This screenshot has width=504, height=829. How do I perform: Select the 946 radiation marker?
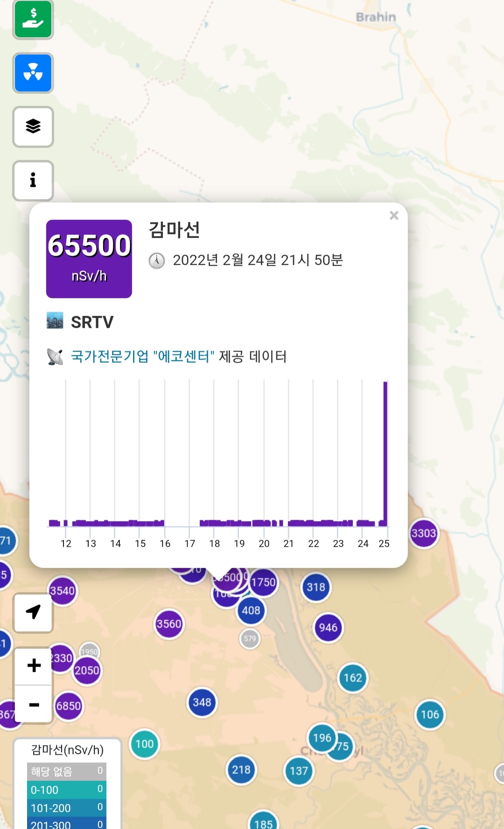pos(328,627)
